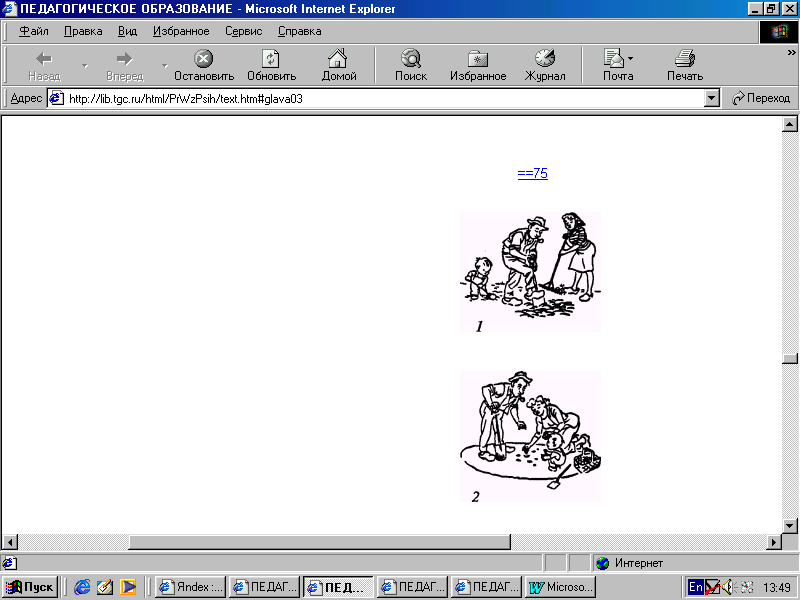Viewport: 800px width, 600px height.
Task: Click the Windows logo throbber icon
Action: pos(779,32)
